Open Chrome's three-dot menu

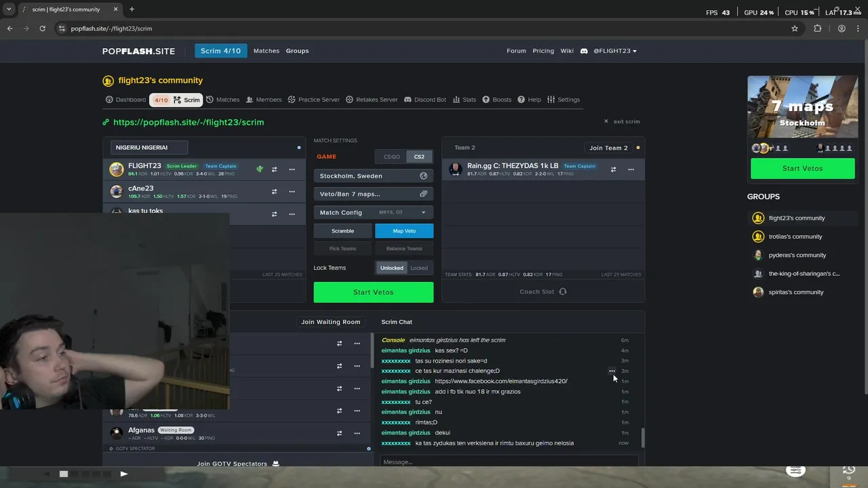pyautogui.click(x=859, y=28)
